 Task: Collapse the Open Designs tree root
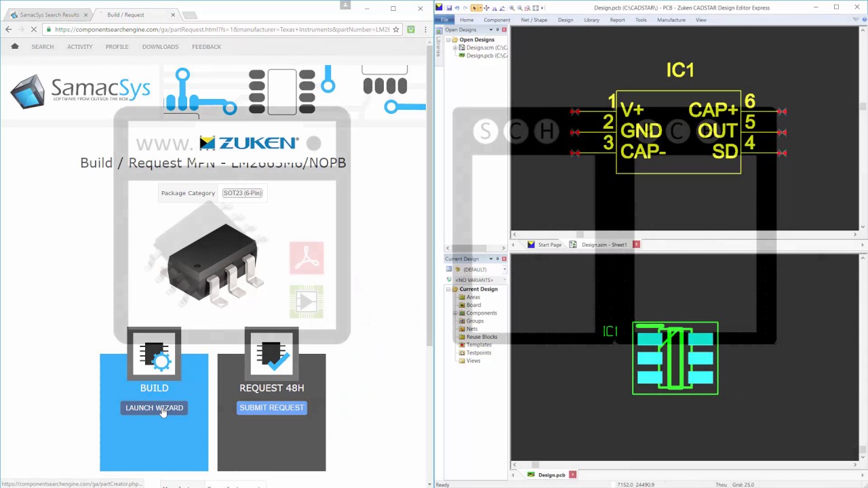click(x=448, y=40)
